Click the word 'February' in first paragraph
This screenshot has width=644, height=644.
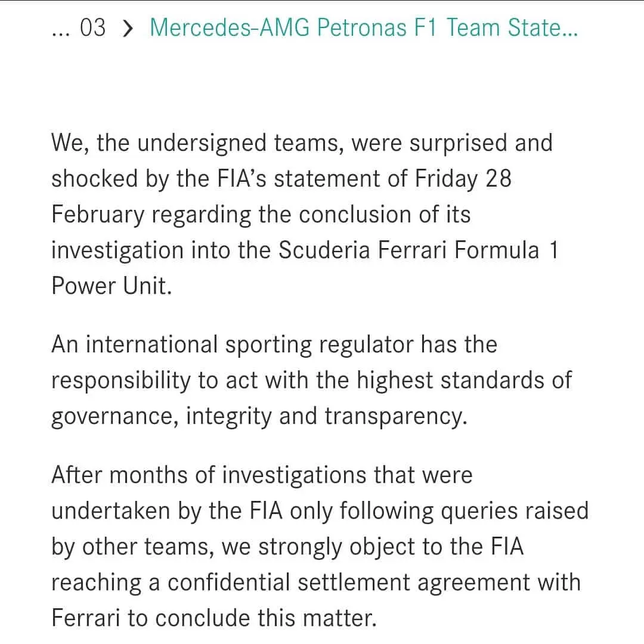coord(98,215)
